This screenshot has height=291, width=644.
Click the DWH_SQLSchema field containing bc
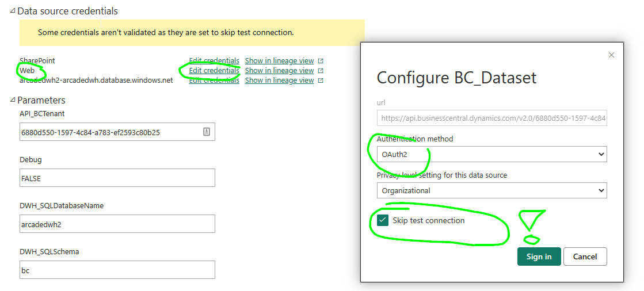pos(117,270)
